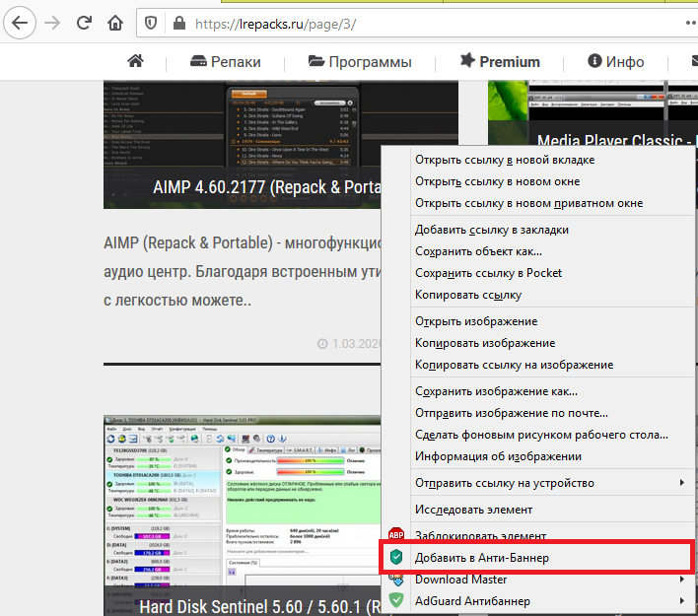Open the site home icon in navigation
Viewport: 698px width, 616px height.
pos(135,61)
